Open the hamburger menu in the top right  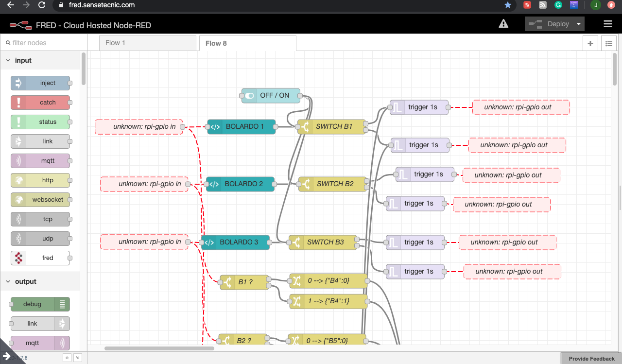click(607, 23)
